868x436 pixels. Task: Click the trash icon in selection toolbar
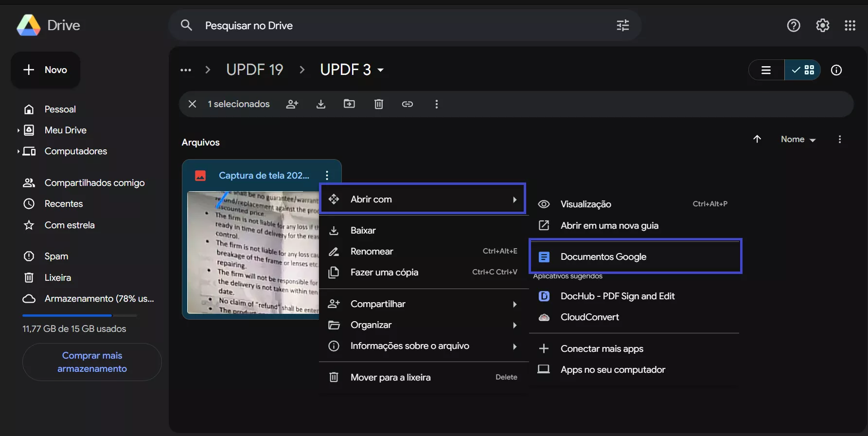378,104
